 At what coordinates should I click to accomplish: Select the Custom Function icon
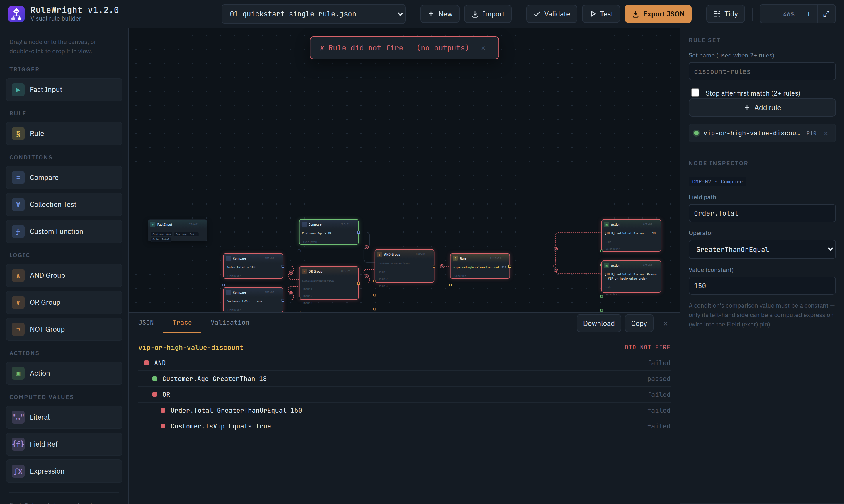(x=18, y=231)
